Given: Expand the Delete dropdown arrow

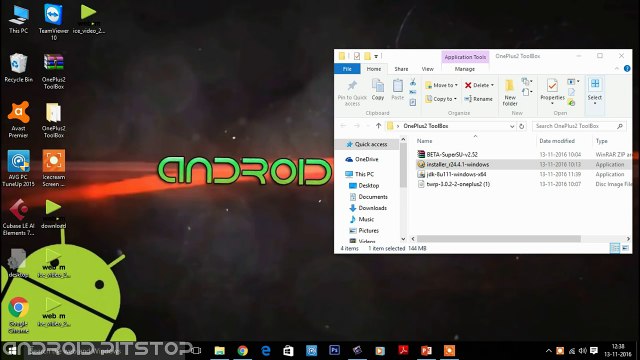Looking at the screenshot, I should pos(492,85).
